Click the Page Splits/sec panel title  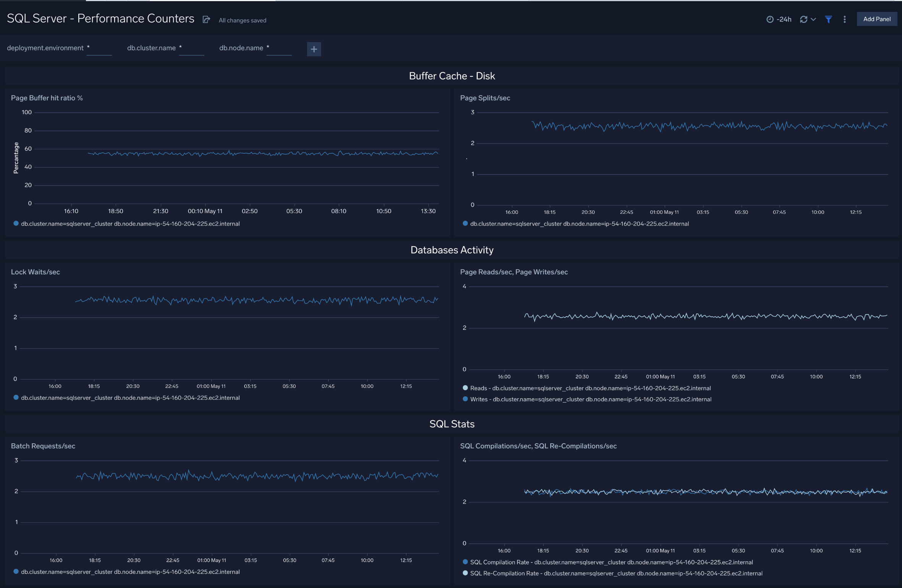[485, 98]
